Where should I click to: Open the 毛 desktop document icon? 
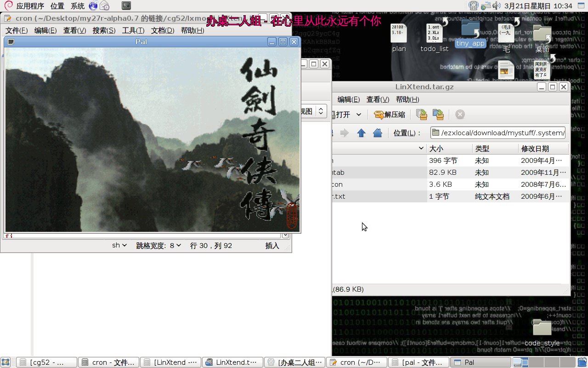[x=506, y=38]
